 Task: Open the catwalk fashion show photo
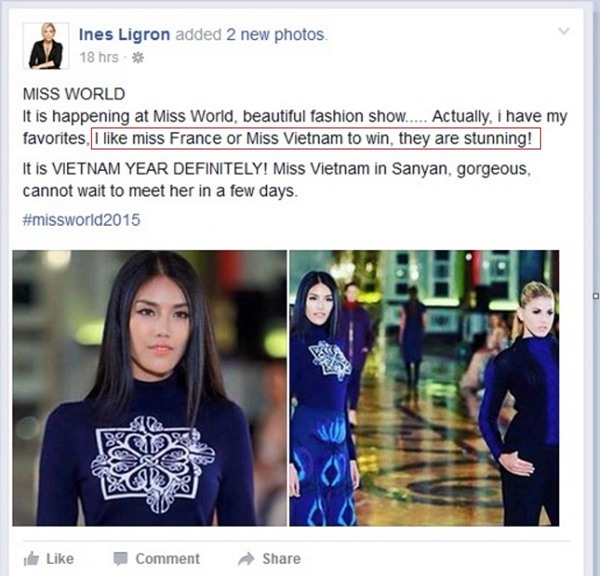424,388
